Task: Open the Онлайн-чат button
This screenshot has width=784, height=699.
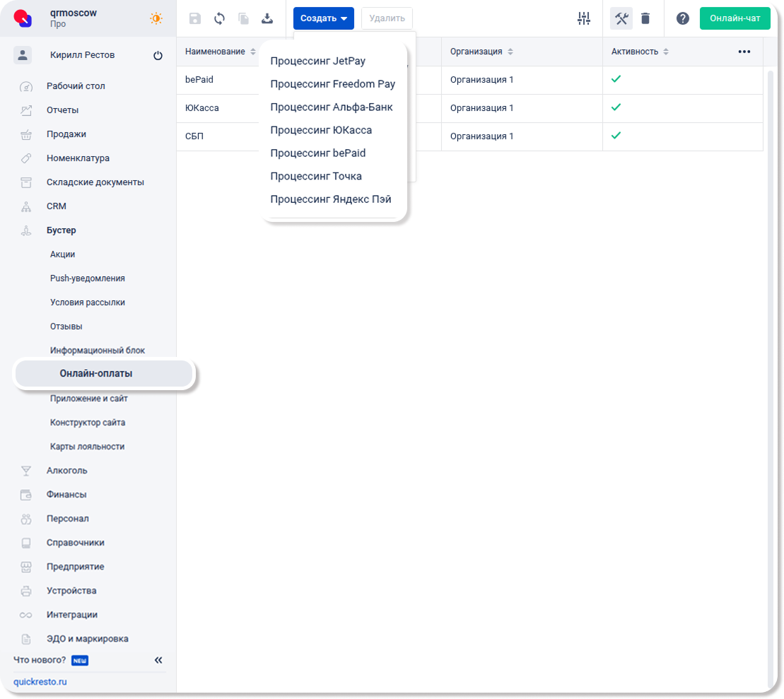Action: click(x=735, y=18)
